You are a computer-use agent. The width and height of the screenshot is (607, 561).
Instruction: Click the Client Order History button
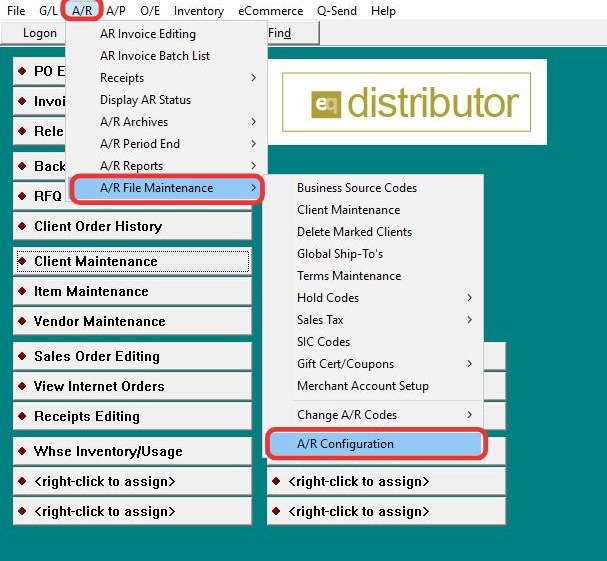click(x=132, y=226)
